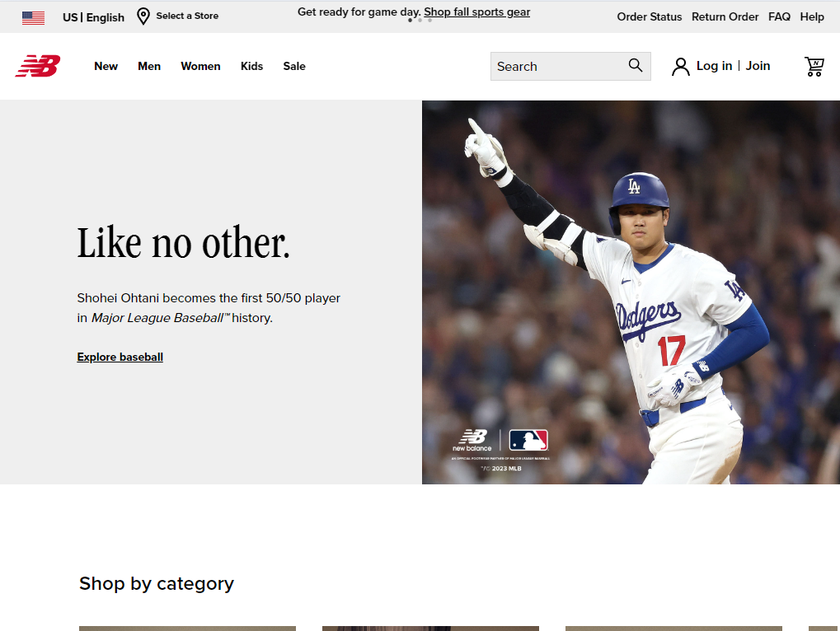Open the Men menu

pos(149,67)
